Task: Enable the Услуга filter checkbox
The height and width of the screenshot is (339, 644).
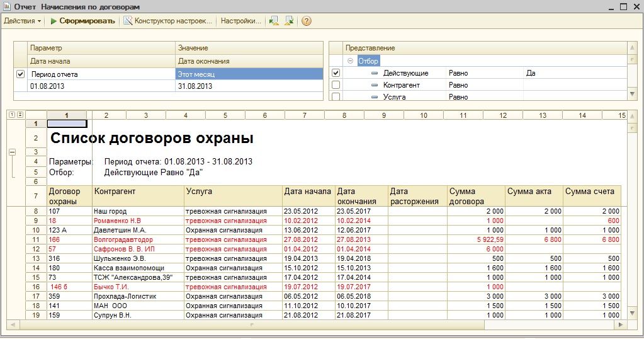Action: (336, 96)
